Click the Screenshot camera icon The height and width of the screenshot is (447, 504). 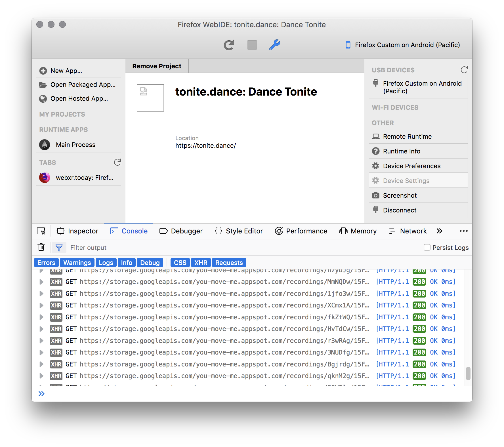click(x=376, y=195)
